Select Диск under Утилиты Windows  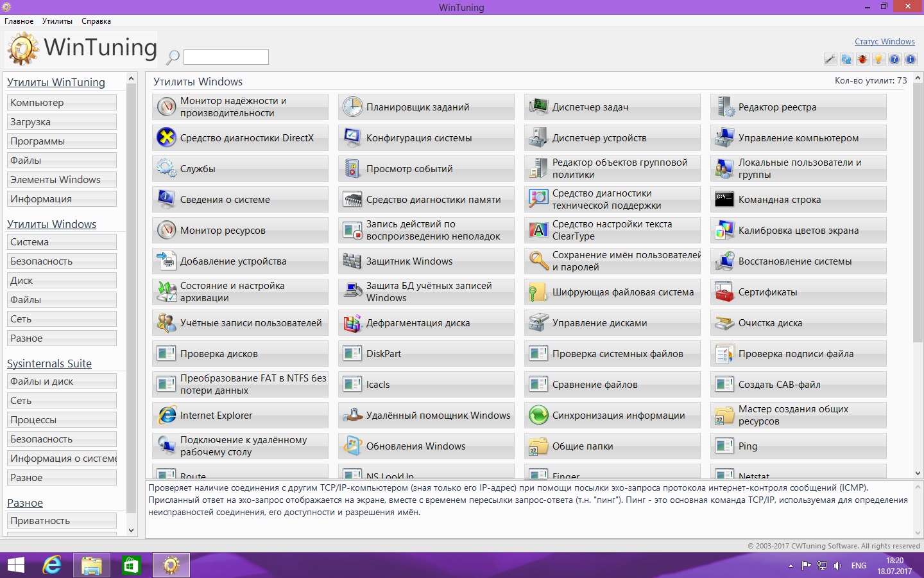tap(62, 280)
